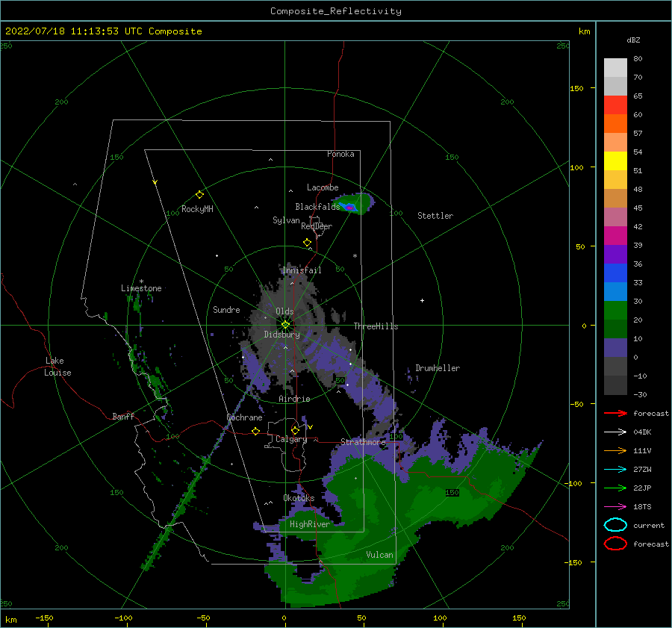Viewport: 672px width, 628px height.
Task: Click the HighRiver town label
Action: point(309,525)
